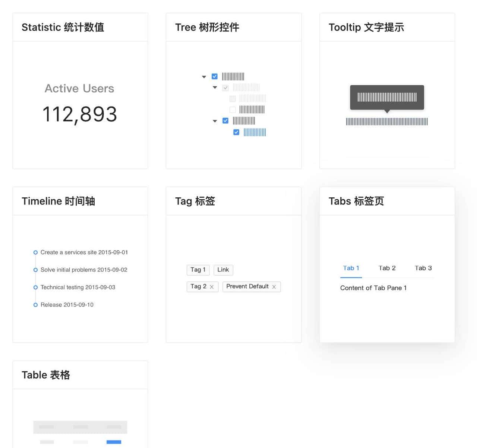477x448 pixels.
Task: Dismiss the Prevent Default tag
Action: [274, 287]
